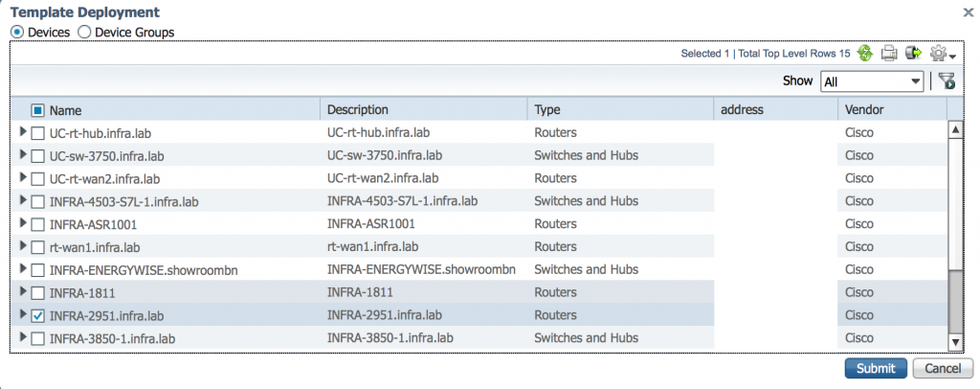Open the gear settings menu
980x389 pixels.
(942, 55)
